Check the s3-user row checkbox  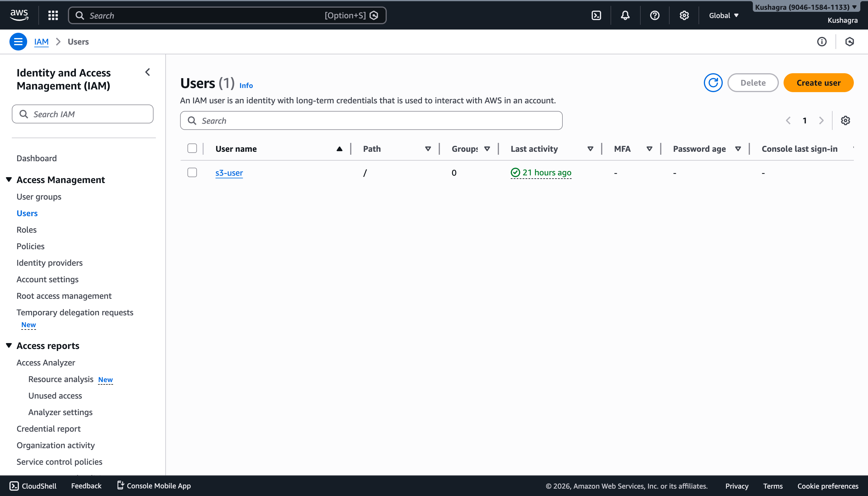coord(192,172)
